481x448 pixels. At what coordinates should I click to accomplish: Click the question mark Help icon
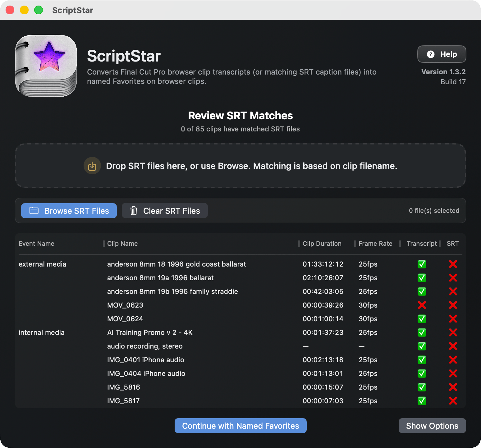pyautogui.click(x=430, y=54)
